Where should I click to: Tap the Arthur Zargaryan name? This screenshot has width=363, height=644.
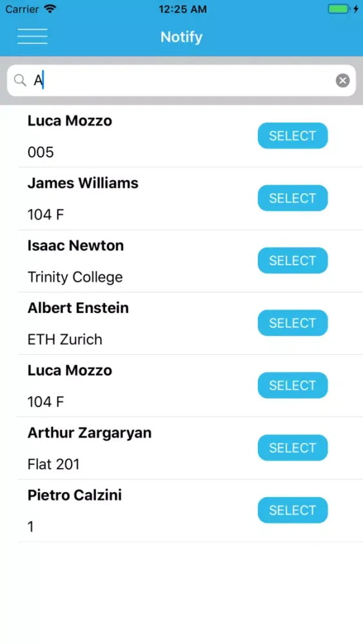click(x=90, y=433)
